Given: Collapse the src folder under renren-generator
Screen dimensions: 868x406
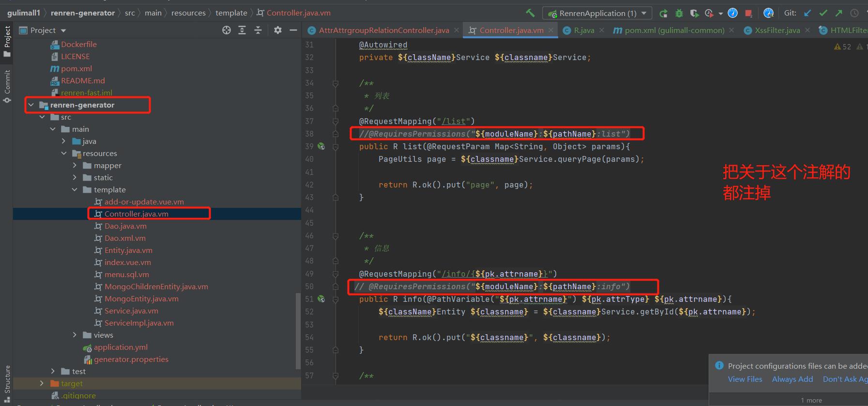Looking at the screenshot, I should pyautogui.click(x=42, y=117).
